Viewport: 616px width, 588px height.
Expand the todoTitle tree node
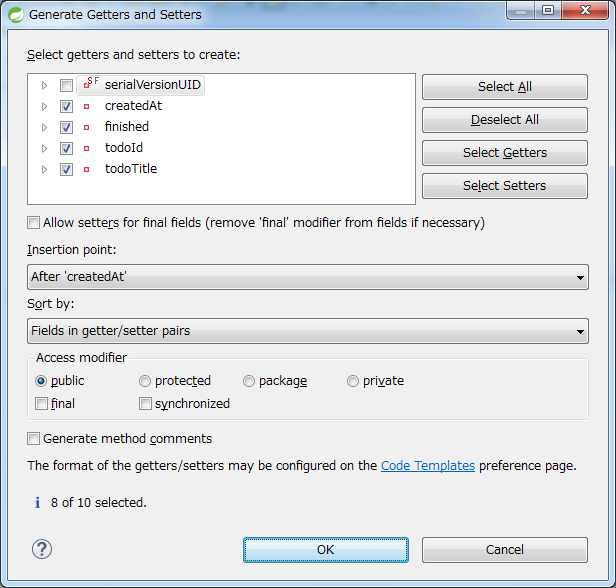click(45, 169)
